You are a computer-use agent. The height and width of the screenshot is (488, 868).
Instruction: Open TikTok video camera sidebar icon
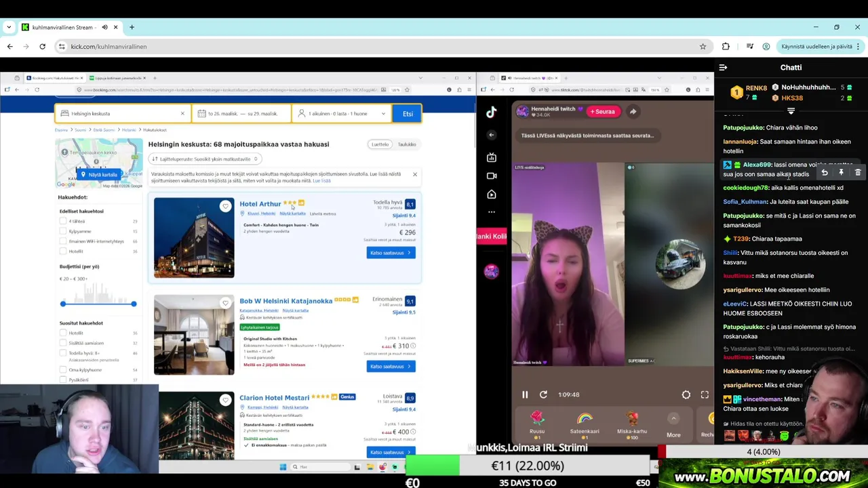click(x=492, y=176)
